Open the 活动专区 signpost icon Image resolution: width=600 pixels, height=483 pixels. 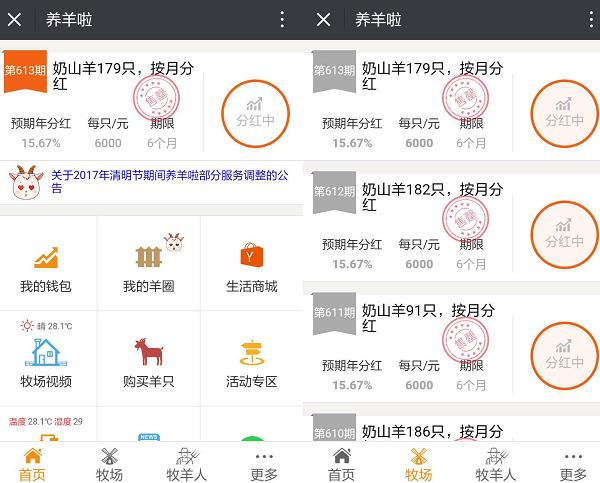pos(251,352)
